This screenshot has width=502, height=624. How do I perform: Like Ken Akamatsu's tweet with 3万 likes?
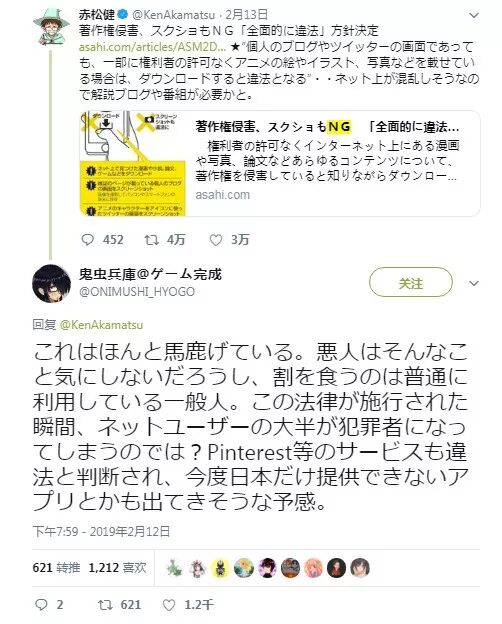(x=216, y=240)
